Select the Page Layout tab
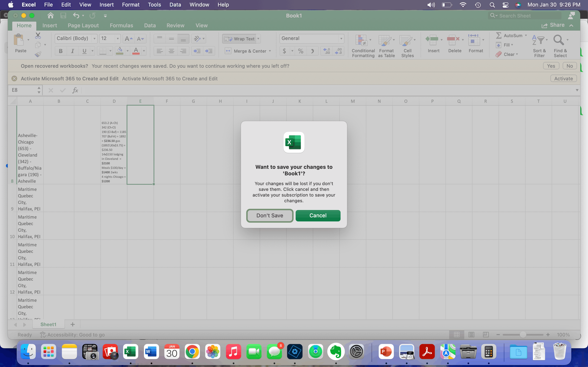The image size is (588, 367). pyautogui.click(x=83, y=25)
